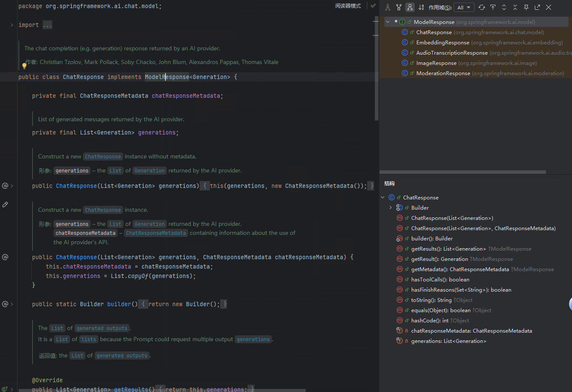Viewport: 572px width, 392px height.
Task: Click interface icon beside ModelResponse
Action: 402,22
